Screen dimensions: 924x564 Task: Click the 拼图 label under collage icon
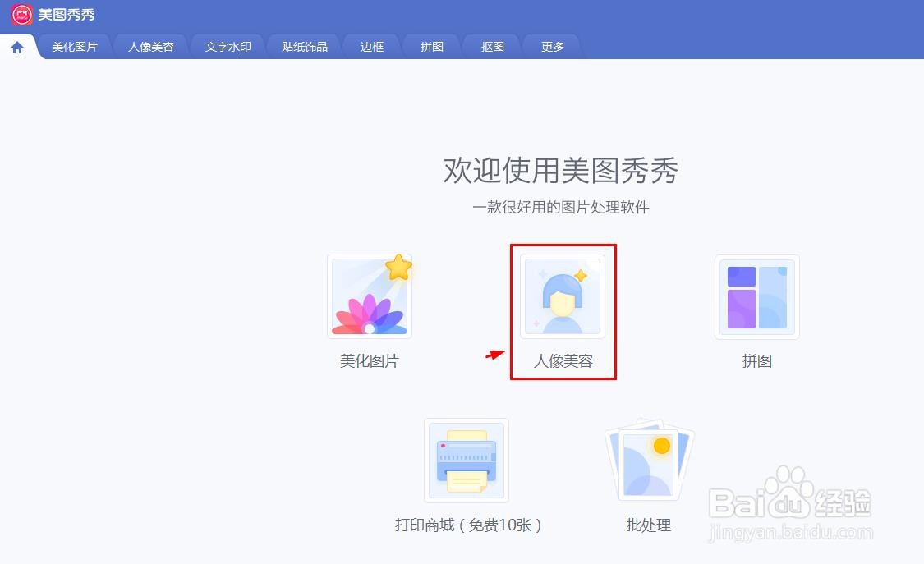click(x=757, y=361)
